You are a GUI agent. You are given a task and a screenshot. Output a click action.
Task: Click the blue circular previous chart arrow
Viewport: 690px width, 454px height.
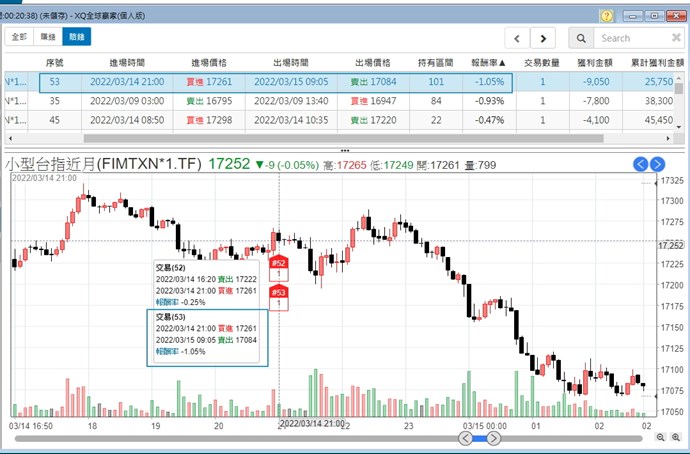[x=640, y=164]
